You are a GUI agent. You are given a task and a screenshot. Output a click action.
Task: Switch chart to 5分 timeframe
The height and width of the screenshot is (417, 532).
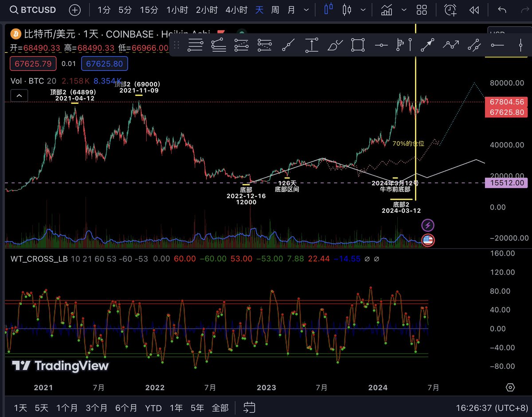(125, 10)
